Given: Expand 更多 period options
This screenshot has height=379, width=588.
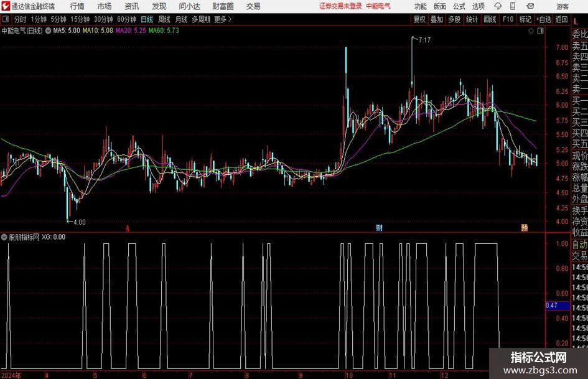Looking at the screenshot, I should [x=223, y=19].
